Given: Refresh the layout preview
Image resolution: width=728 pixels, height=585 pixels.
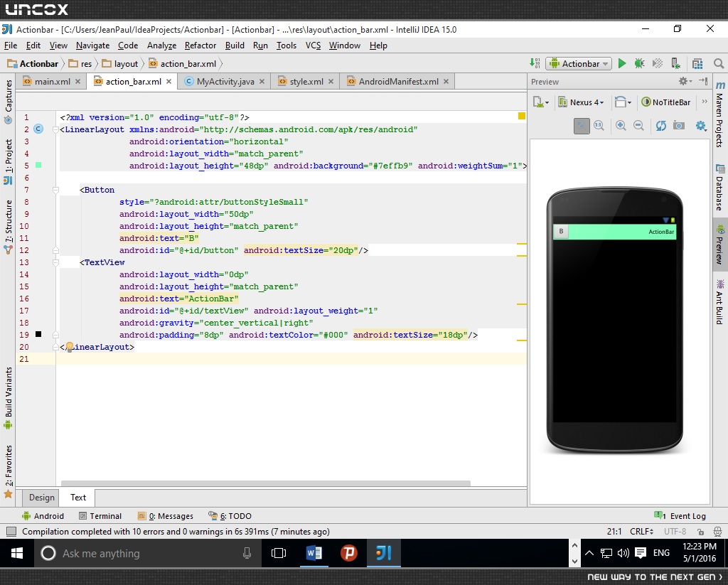Looking at the screenshot, I should pyautogui.click(x=661, y=125).
